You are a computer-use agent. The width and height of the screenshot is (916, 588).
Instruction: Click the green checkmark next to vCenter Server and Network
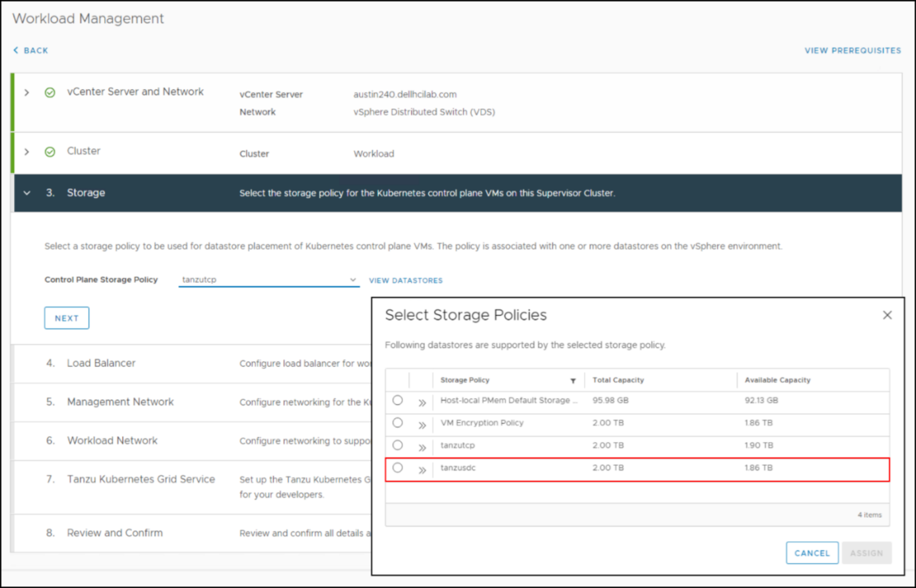pos(50,92)
